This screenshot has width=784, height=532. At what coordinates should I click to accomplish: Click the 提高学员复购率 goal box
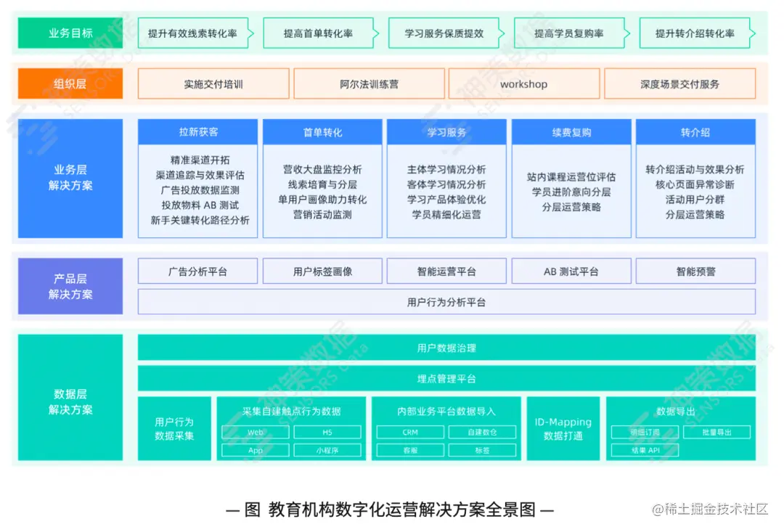tap(570, 33)
